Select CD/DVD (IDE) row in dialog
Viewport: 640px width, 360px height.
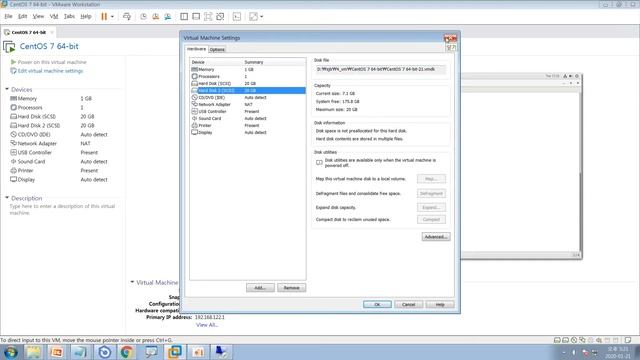[248, 98]
